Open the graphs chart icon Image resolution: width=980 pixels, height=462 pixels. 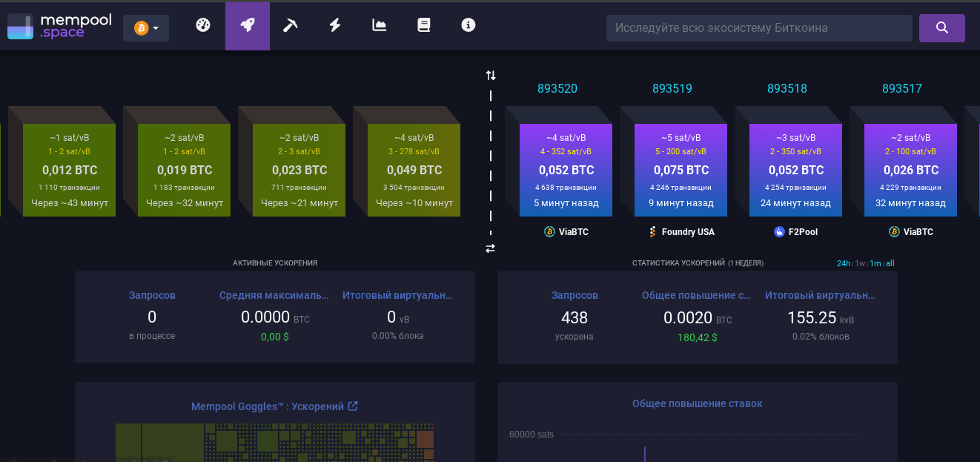[380, 25]
